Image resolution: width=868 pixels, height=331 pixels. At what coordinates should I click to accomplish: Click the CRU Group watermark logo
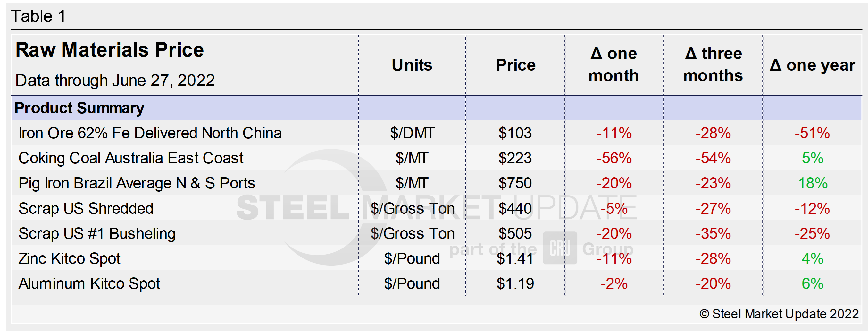point(560,248)
